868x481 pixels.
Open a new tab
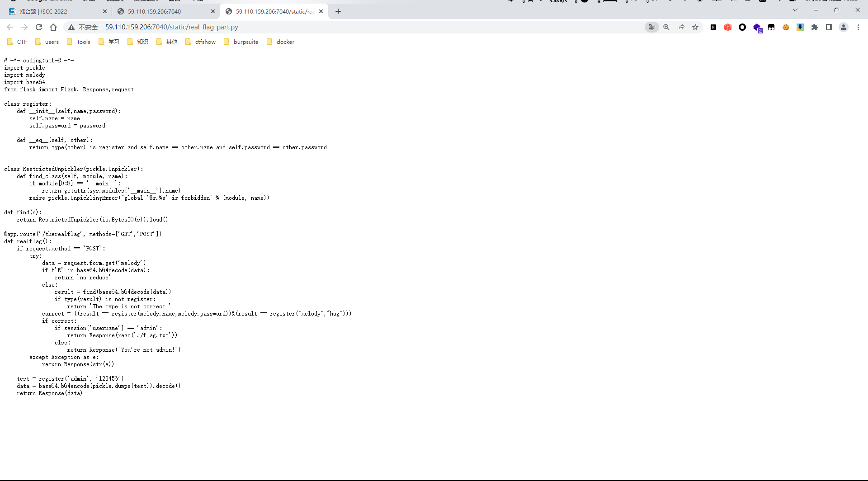click(x=338, y=11)
